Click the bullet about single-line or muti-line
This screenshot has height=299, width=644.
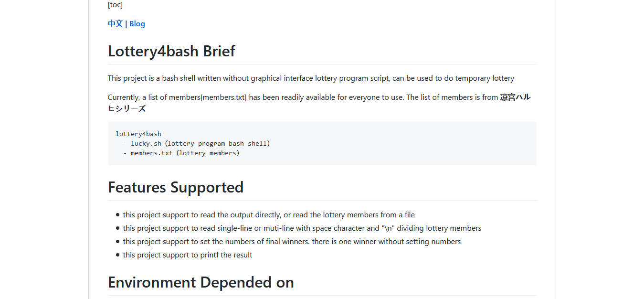tap(302, 228)
